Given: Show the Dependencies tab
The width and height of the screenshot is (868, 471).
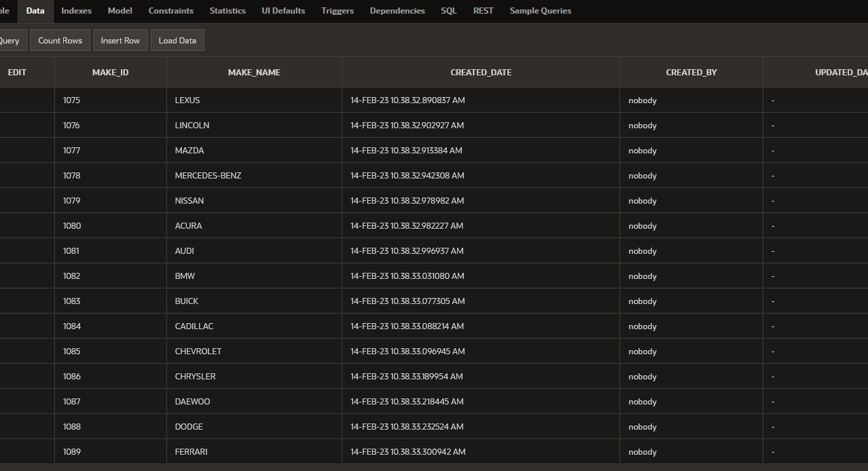Looking at the screenshot, I should point(397,11).
